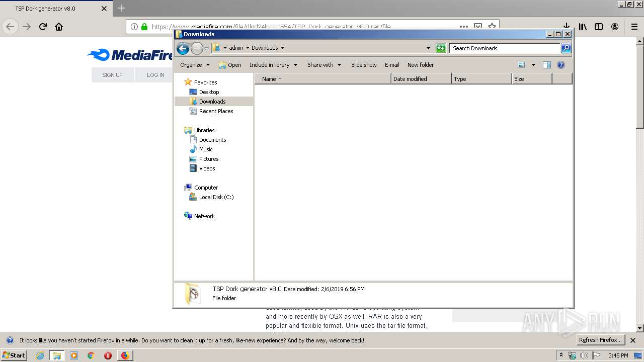Click Explorer forward navigation arrow
Image resolution: width=644 pixels, height=362 pixels.
point(197,48)
